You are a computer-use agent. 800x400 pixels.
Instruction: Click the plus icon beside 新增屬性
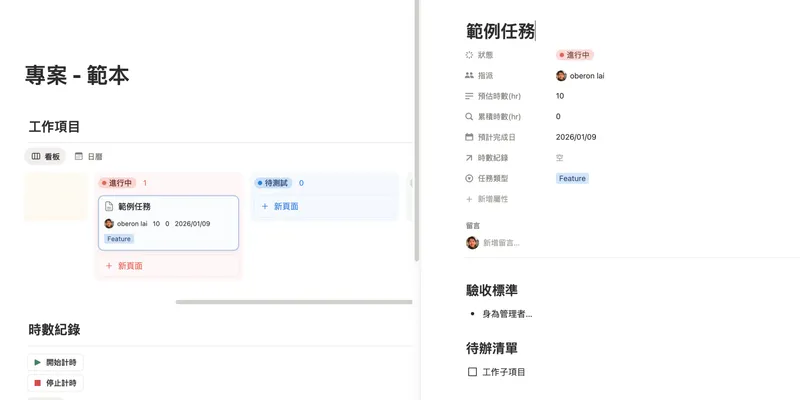(469, 199)
